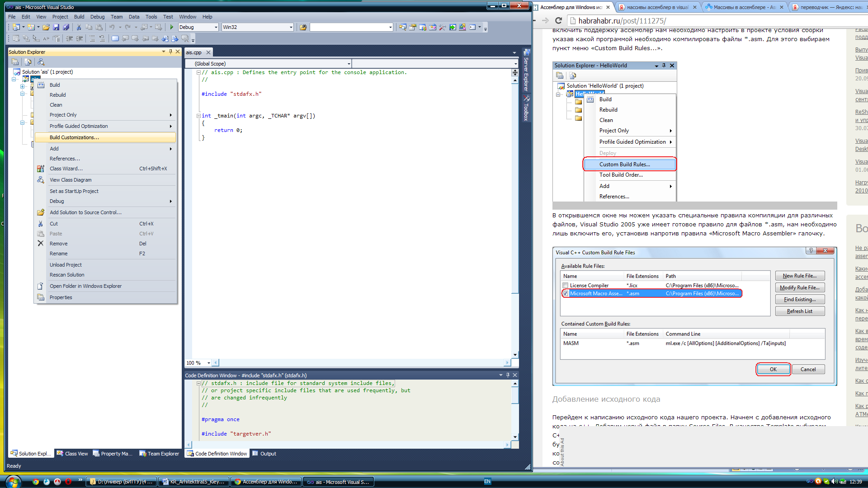
Task: Click the Paste clipboard icon in the main toolbar
Action: coord(99,27)
